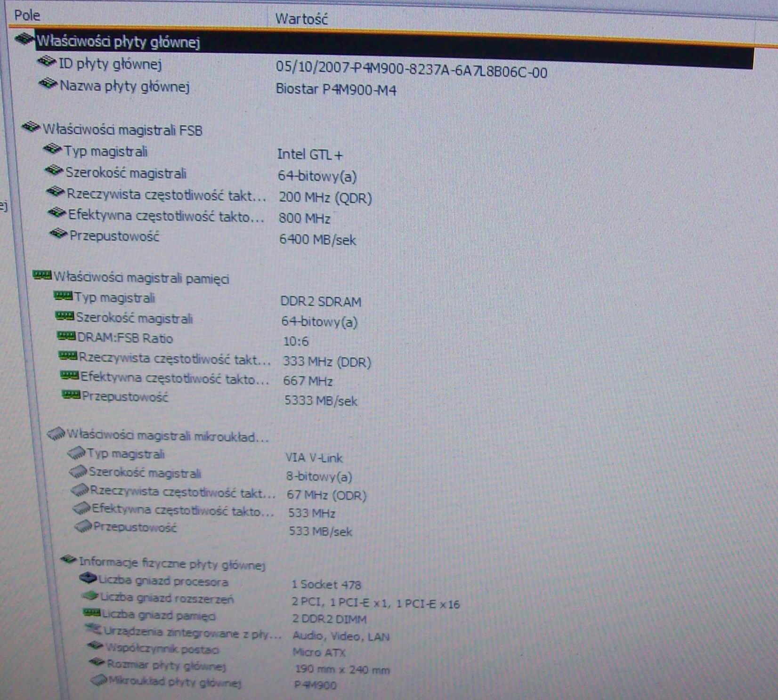Click the FSB 'Typ magistrali' icon
The image size is (778, 700).
[52, 149]
